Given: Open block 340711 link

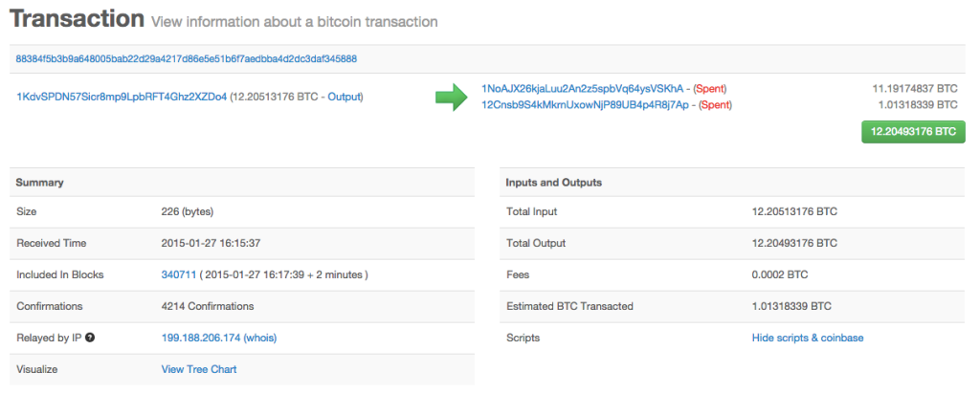Looking at the screenshot, I should coord(179,274).
